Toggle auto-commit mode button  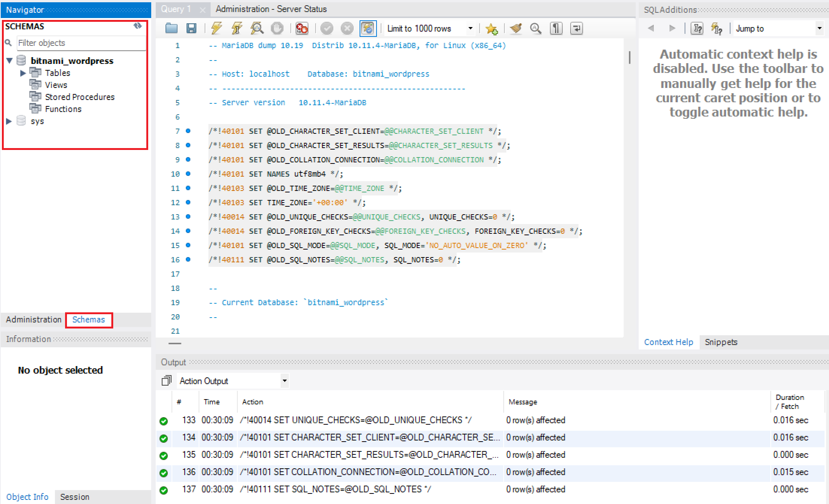[x=367, y=29]
